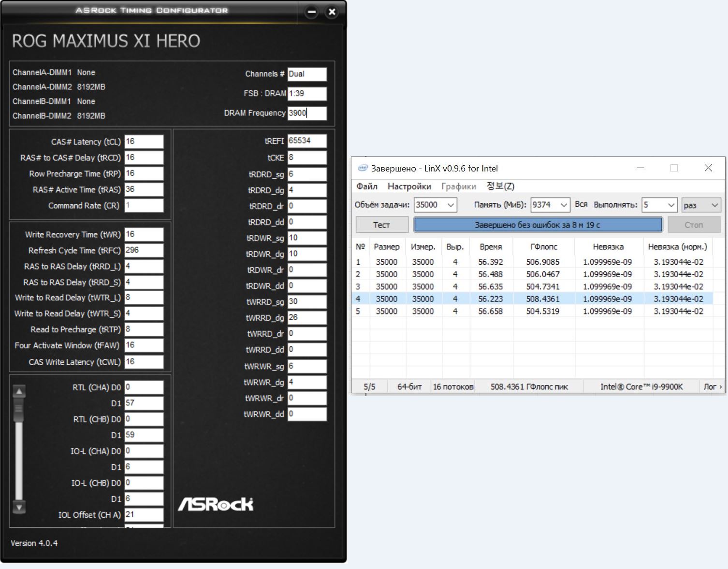Click the RTL (CHB) D1 field showing 59
The width and height of the screenshot is (728, 569).
click(144, 435)
